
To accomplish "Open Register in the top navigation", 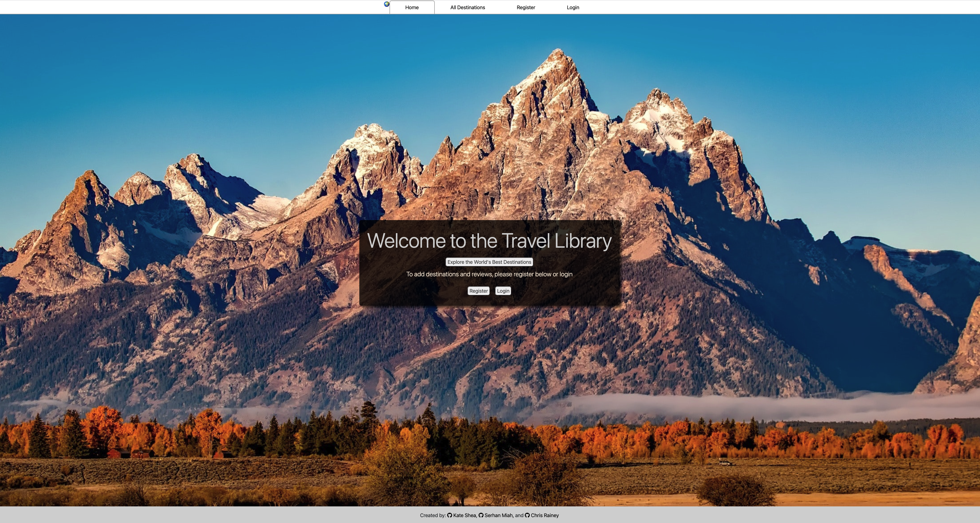I will (x=526, y=7).
